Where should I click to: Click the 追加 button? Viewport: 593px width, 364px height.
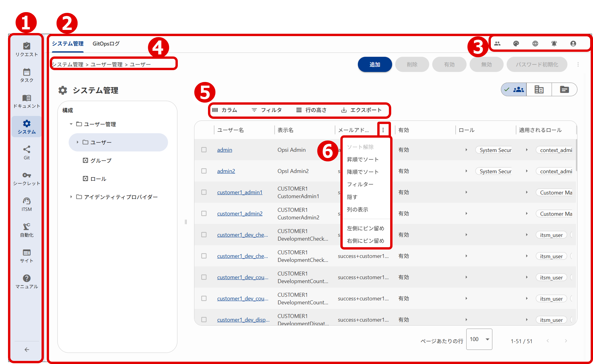375,64
